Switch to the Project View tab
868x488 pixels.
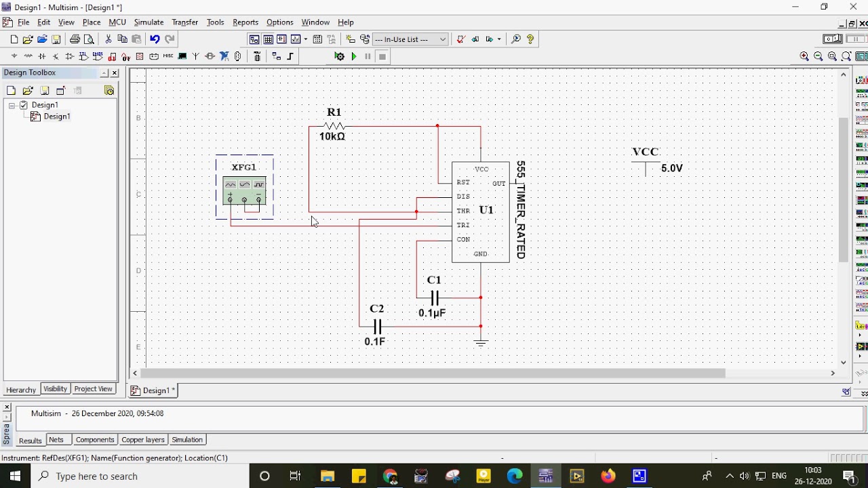pos(93,389)
